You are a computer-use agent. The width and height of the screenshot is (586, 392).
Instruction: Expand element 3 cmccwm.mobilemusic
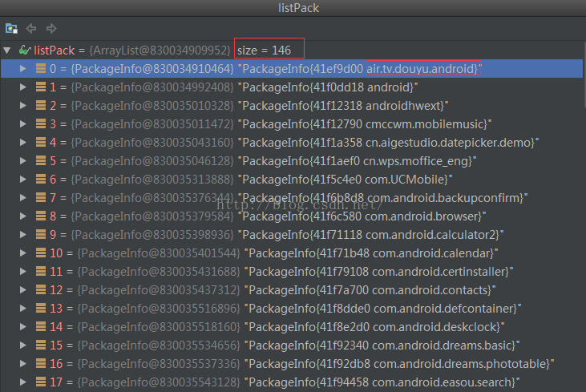point(22,123)
